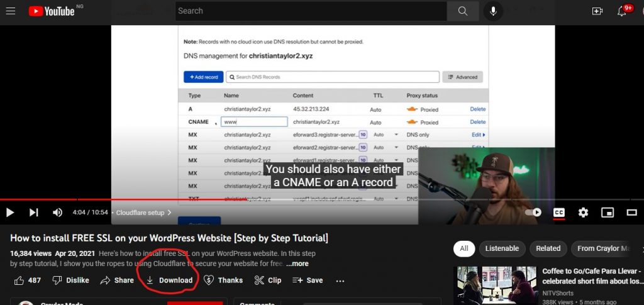Click Delete on the CNAME record row
Screen dimensions: 644x305
coord(478,122)
